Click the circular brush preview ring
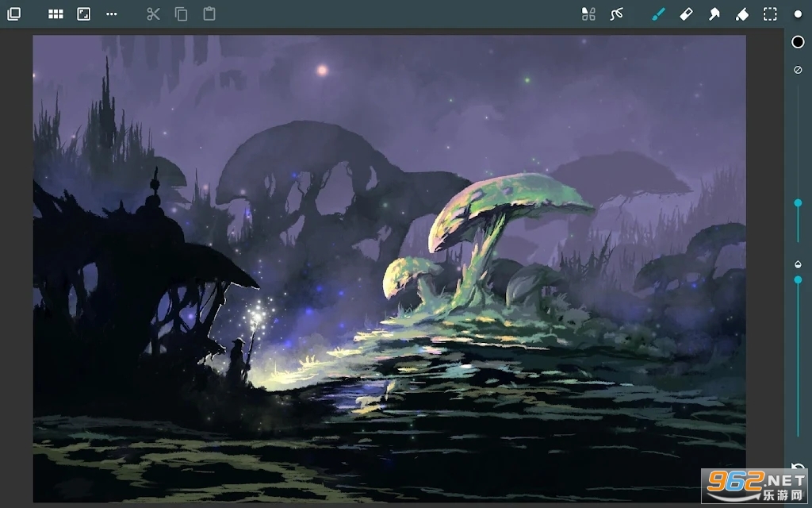This screenshot has width=812, height=508. (x=798, y=42)
